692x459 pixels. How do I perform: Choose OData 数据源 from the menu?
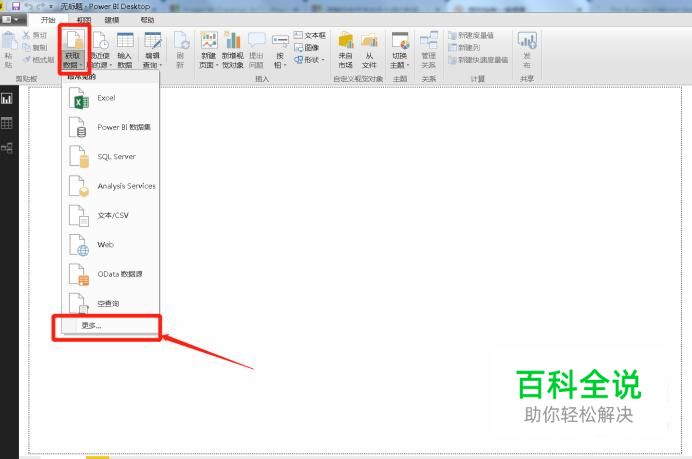110,274
